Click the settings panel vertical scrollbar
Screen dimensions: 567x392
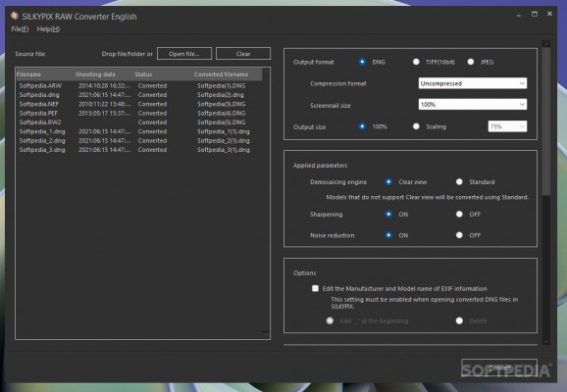click(546, 122)
